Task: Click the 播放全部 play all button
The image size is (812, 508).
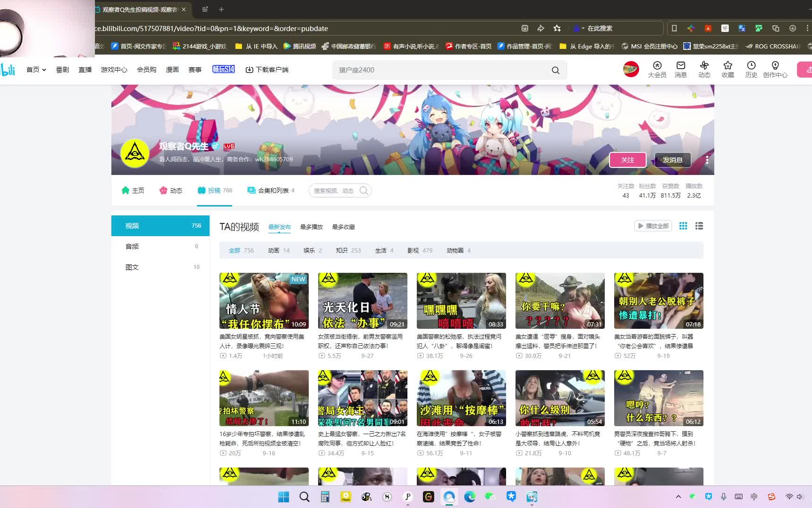Action: (653, 226)
